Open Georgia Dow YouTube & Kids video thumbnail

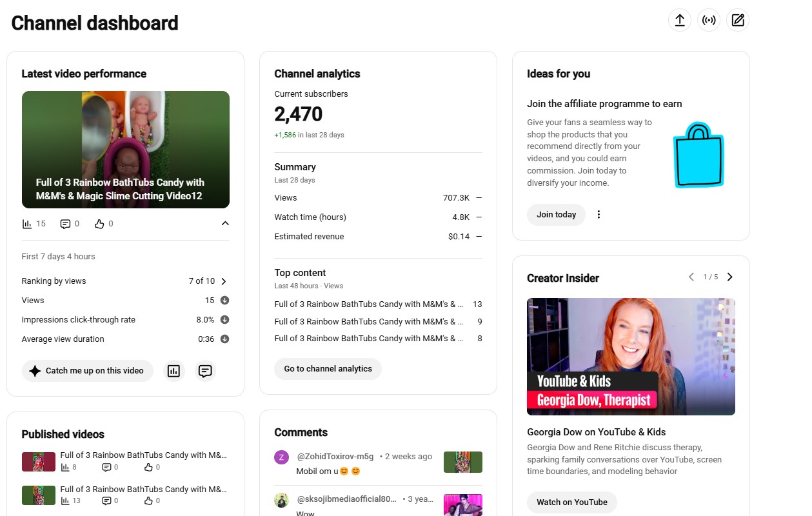tap(631, 357)
